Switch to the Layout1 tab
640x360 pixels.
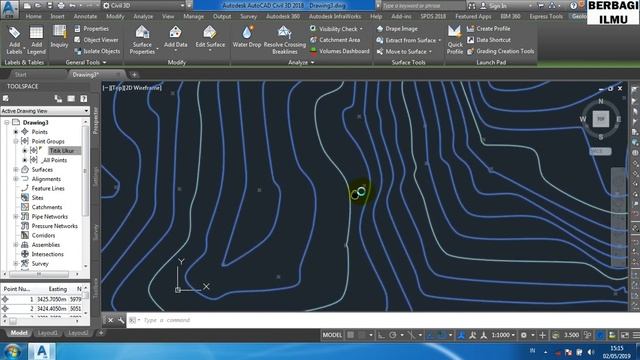click(47, 333)
